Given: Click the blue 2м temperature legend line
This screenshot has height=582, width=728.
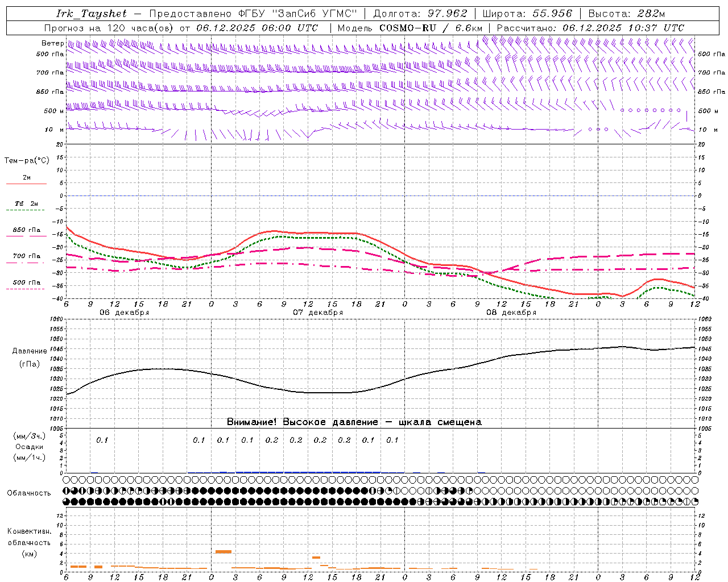Looking at the screenshot, I should 26,184.
